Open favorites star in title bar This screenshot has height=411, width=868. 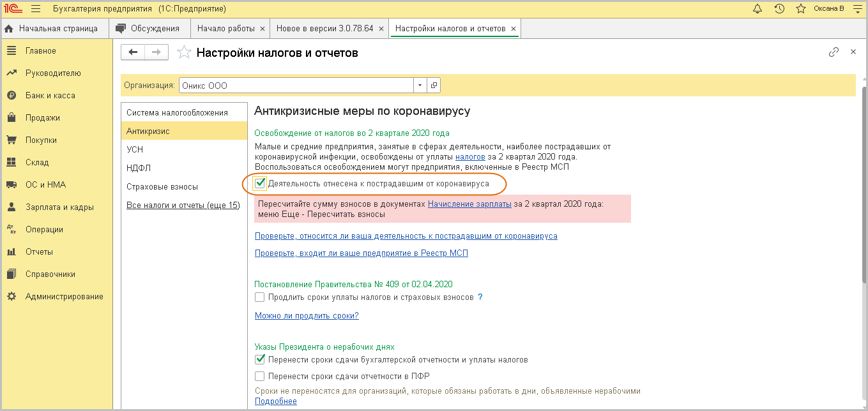[801, 9]
